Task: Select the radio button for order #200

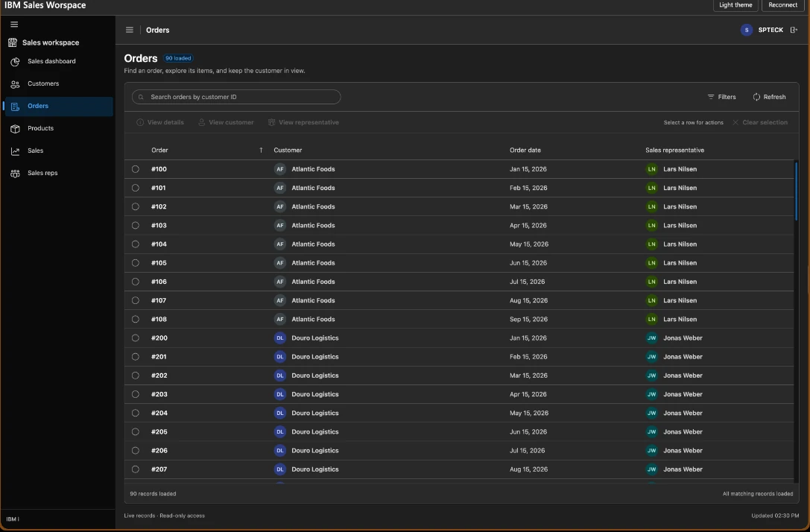Action: 136,338
